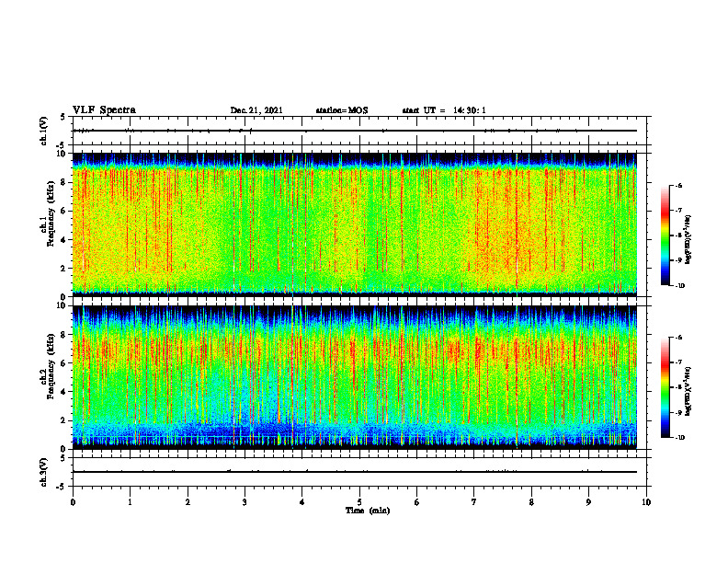The image size is (728, 563).
Task: Click the ch.1 Frequency (kHz) axis label
Action: pyautogui.click(x=48, y=214)
